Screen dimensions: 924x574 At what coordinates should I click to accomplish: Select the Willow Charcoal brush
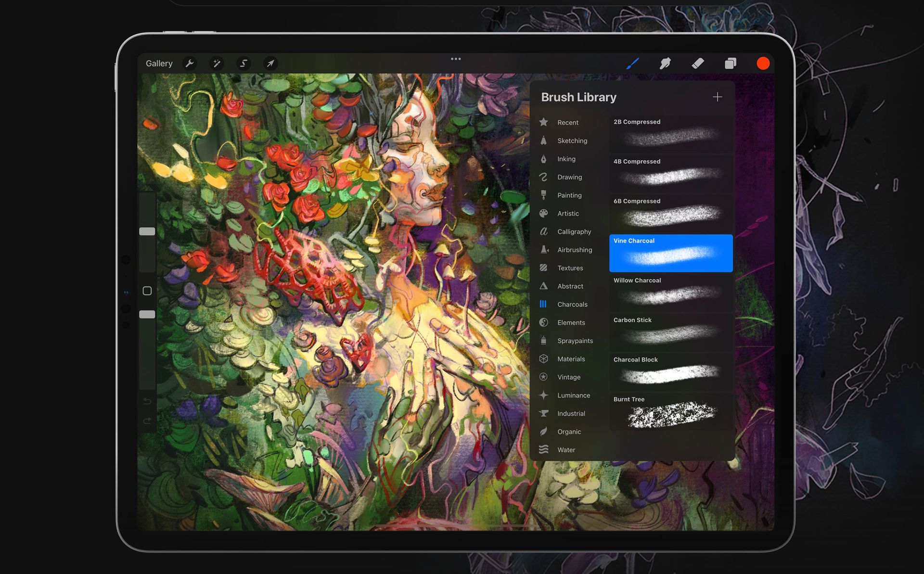point(671,293)
